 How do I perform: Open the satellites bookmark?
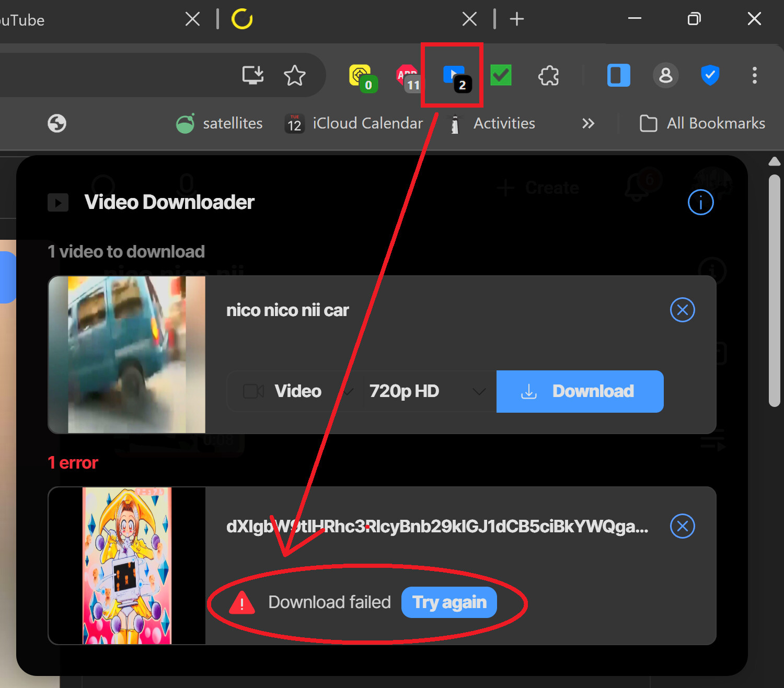tap(219, 123)
